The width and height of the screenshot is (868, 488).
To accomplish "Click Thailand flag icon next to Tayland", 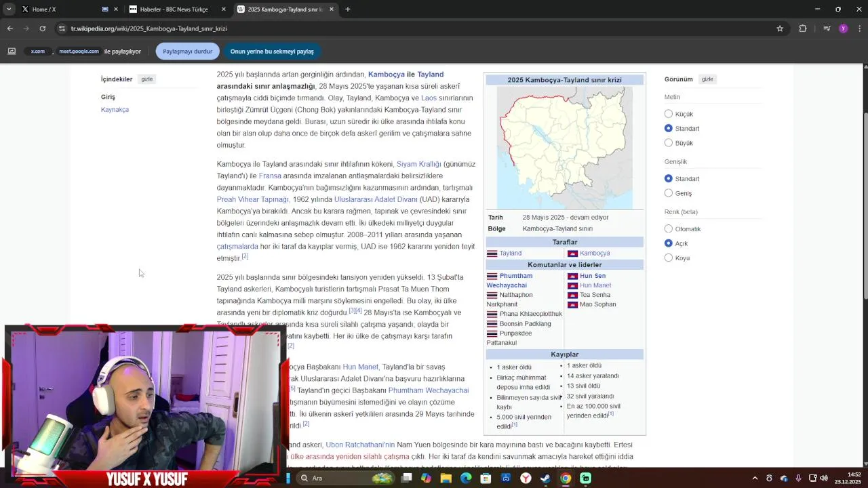I will point(492,253).
